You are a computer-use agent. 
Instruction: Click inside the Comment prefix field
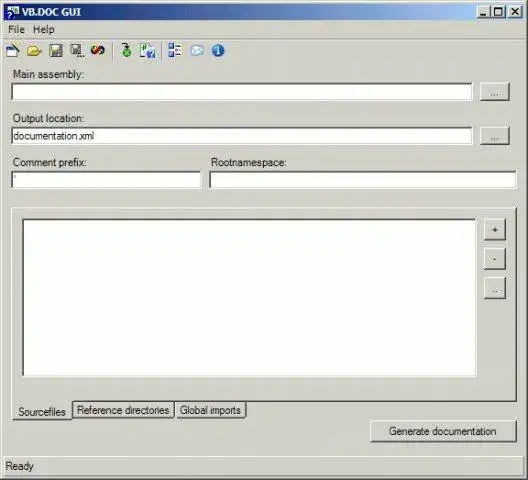(106, 180)
